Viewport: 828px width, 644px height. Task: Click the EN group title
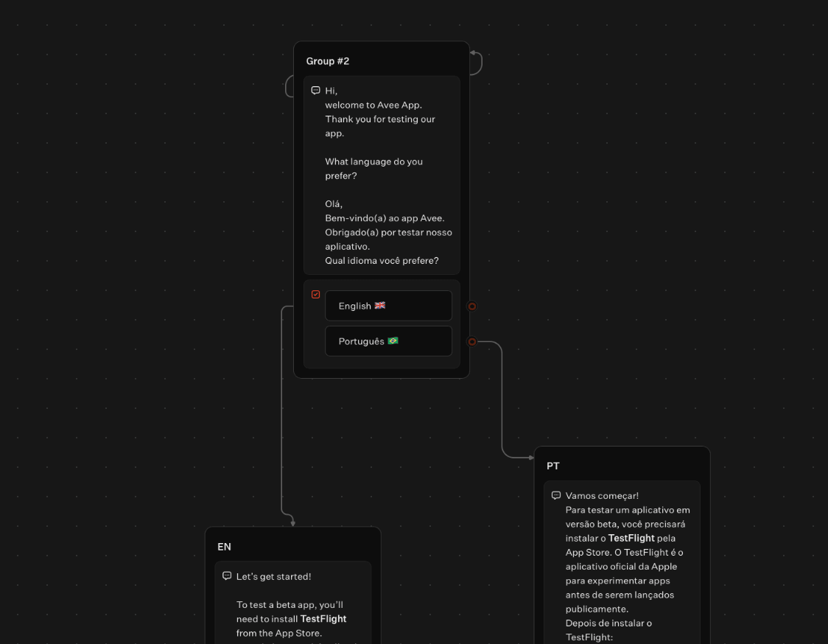pyautogui.click(x=224, y=547)
